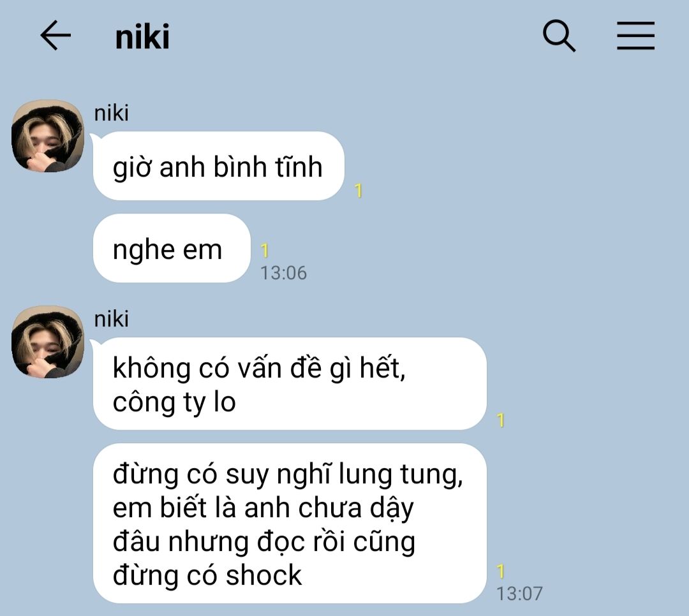Select the "không có vấn đề gì hết" bubble

click(x=290, y=384)
